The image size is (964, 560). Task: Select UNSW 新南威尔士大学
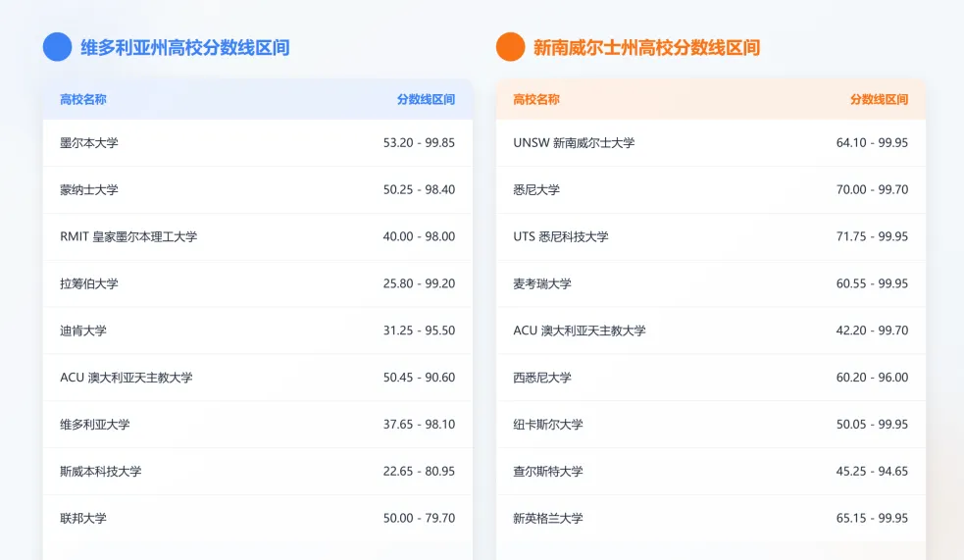(575, 142)
